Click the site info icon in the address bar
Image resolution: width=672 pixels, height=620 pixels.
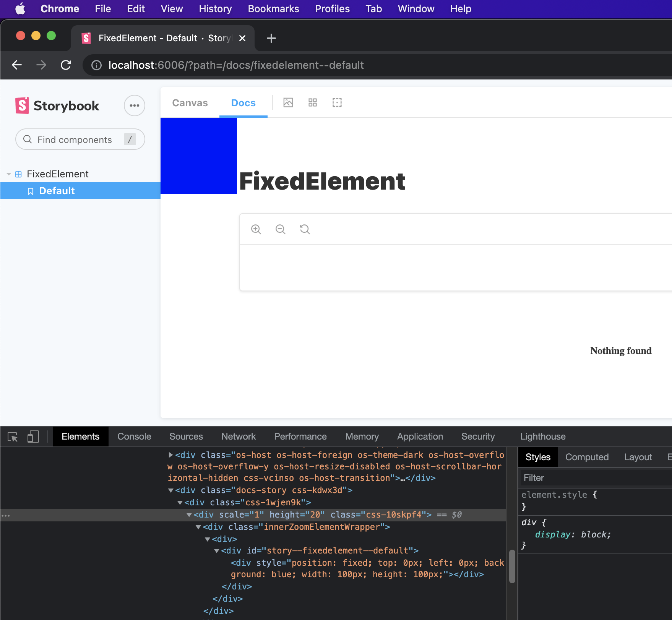click(x=97, y=65)
